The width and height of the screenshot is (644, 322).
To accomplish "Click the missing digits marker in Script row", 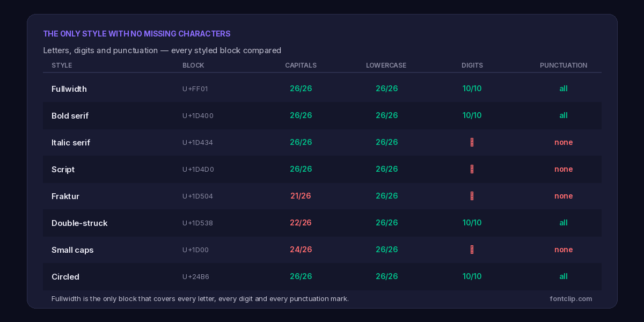I will pyautogui.click(x=472, y=169).
